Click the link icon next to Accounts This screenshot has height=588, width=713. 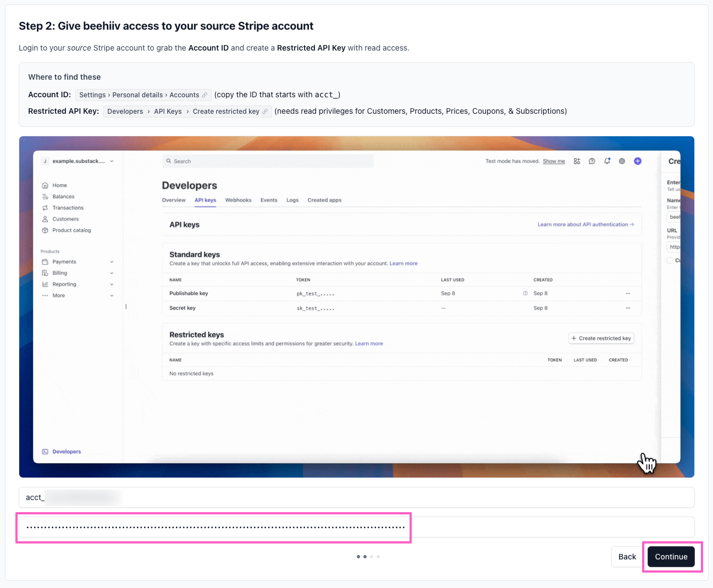click(204, 95)
